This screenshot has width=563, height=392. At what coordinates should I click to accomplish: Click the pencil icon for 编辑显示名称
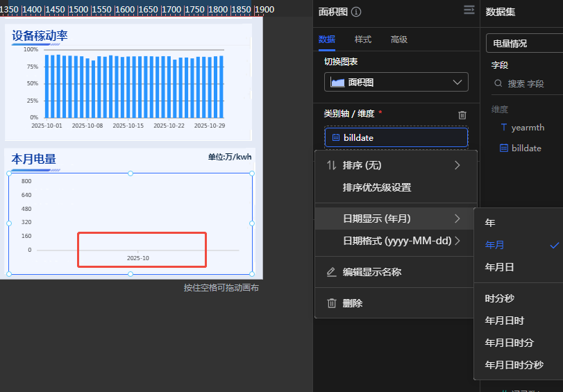click(x=332, y=272)
